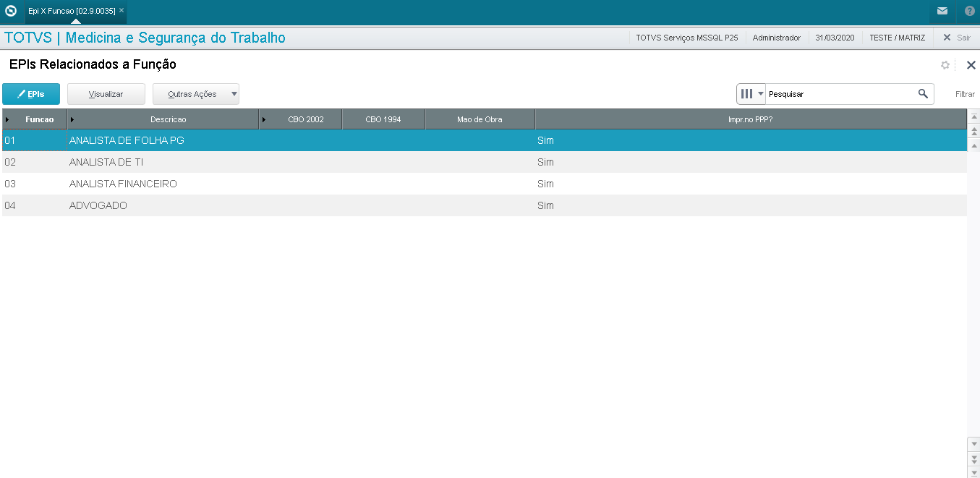The height and width of the screenshot is (478, 980).
Task: Click function code 03 cell
Action: 10,184
